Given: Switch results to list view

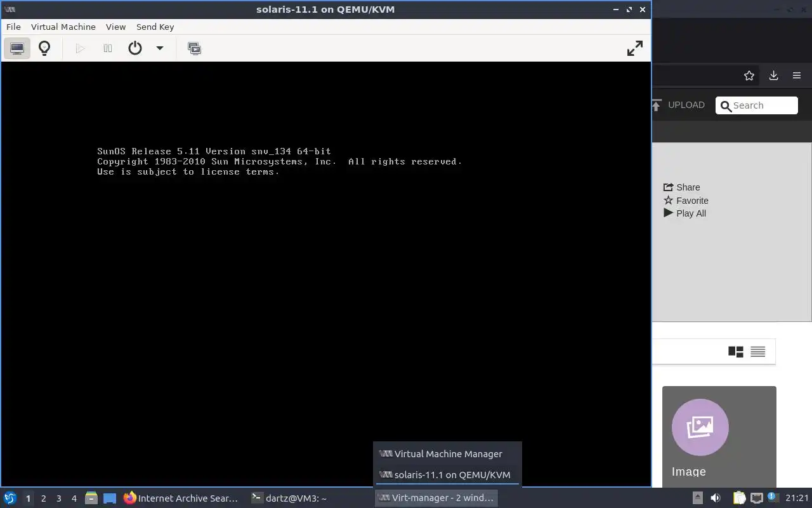Looking at the screenshot, I should 757,351.
